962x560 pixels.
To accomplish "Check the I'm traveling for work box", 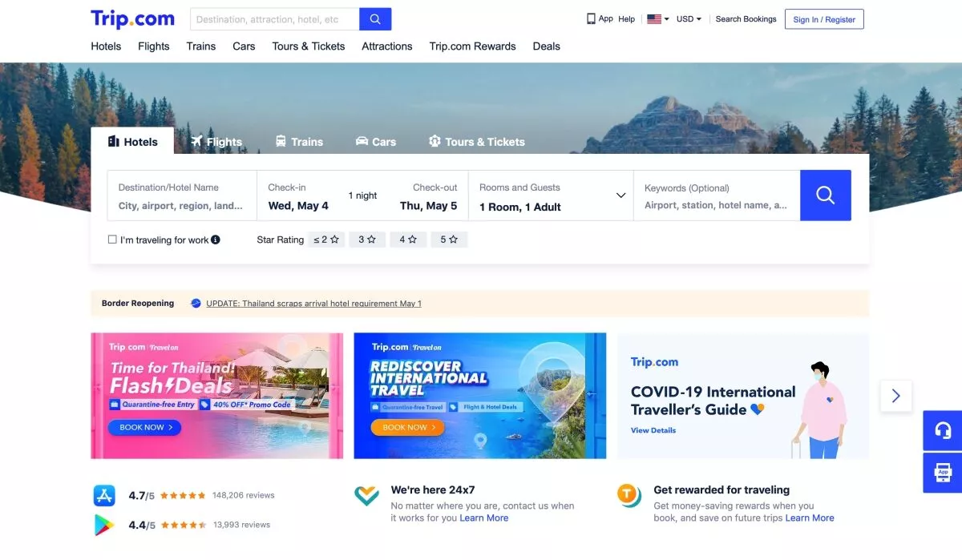I will pyautogui.click(x=112, y=240).
